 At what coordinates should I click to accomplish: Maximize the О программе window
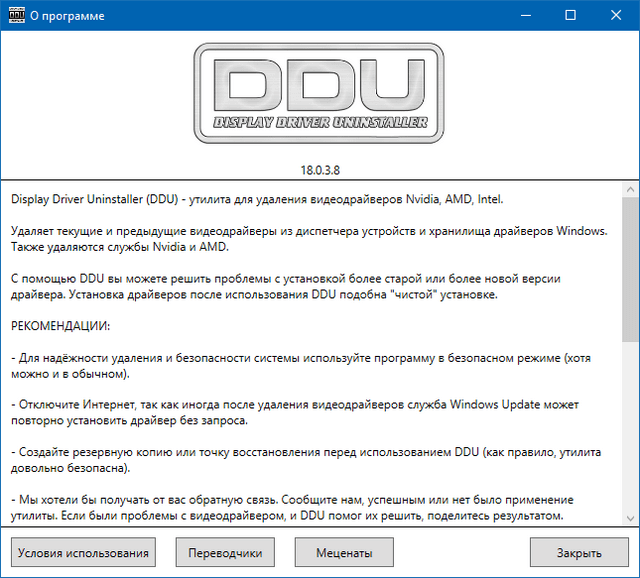(x=570, y=16)
